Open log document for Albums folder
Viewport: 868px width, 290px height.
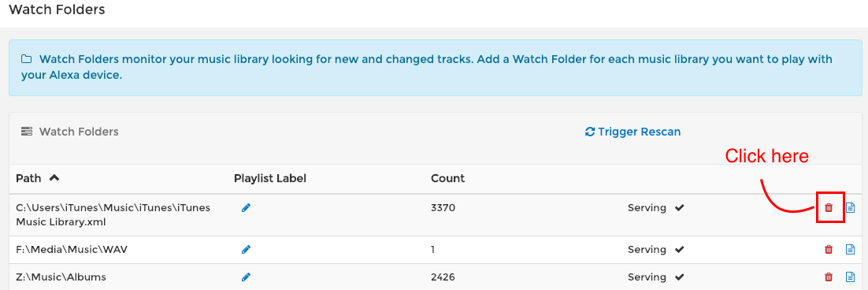(851, 277)
